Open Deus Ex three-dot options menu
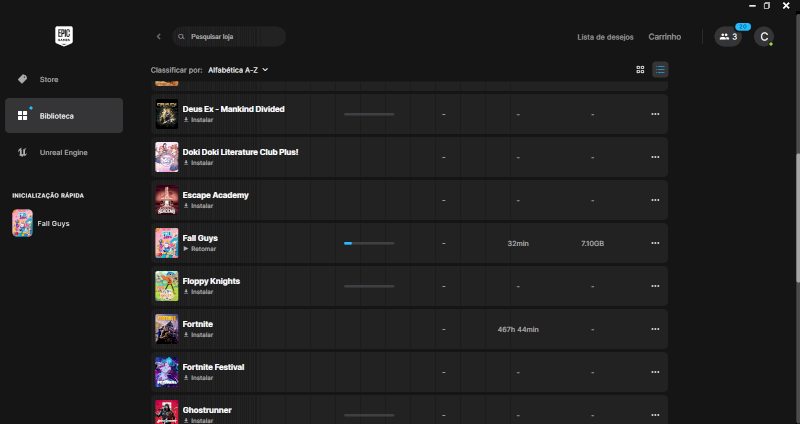This screenshot has width=800, height=424. [x=655, y=114]
